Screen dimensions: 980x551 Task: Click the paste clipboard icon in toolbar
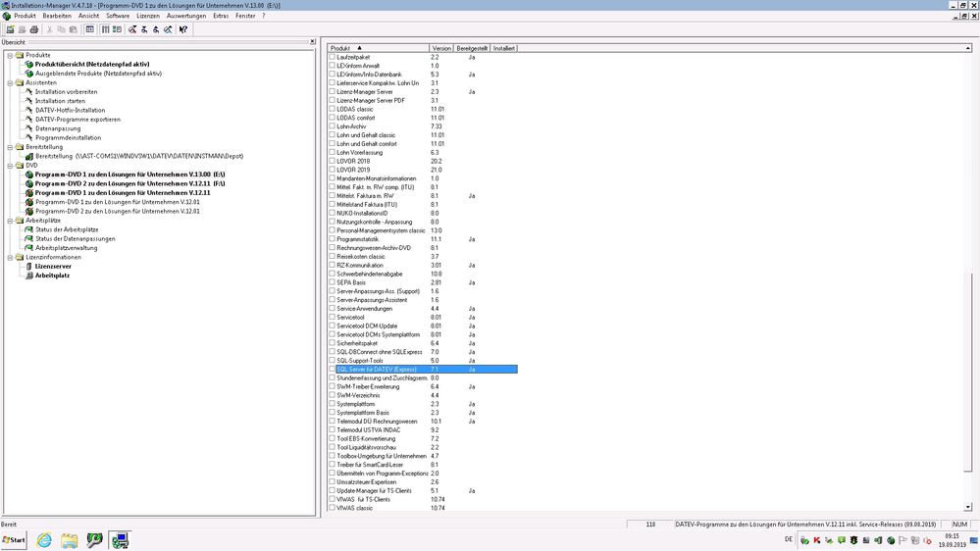pyautogui.click(x=74, y=29)
